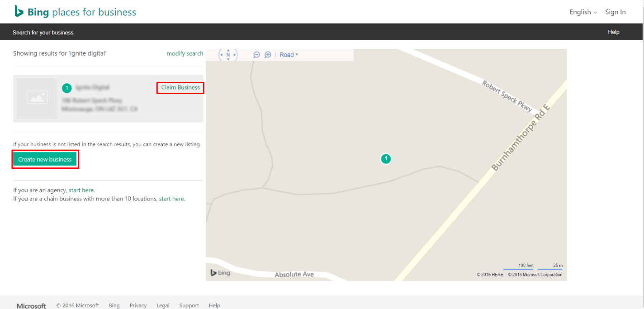The width and height of the screenshot is (644, 309).
Task: Click the Sign In link
Action: [x=616, y=12]
